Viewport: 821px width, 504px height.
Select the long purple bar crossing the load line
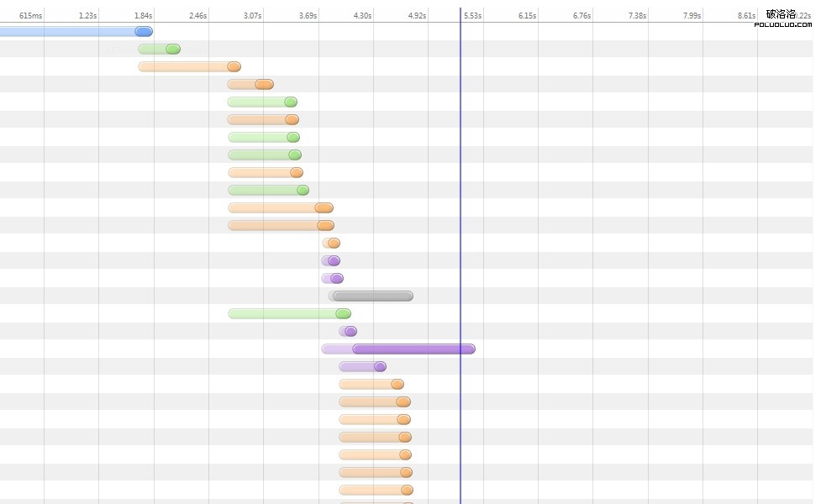click(x=398, y=349)
